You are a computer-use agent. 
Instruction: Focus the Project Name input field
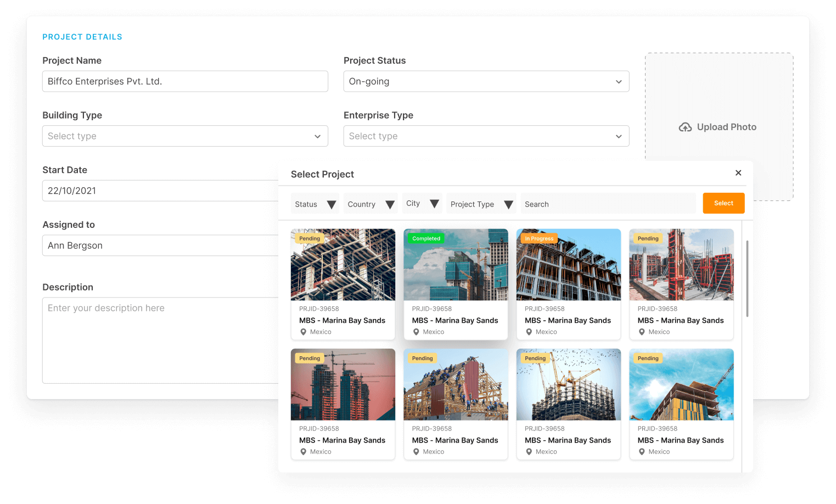185,81
